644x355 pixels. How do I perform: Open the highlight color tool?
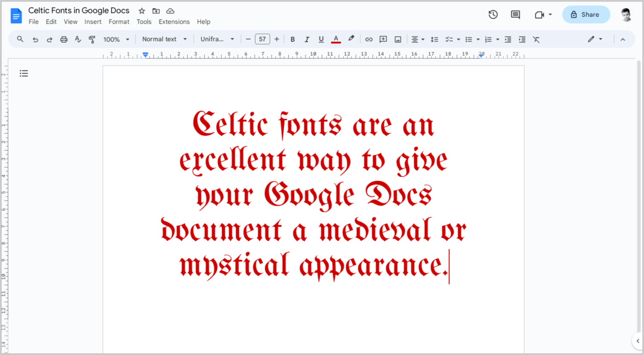point(351,39)
